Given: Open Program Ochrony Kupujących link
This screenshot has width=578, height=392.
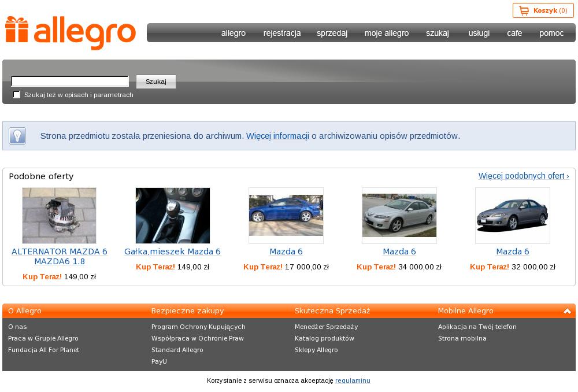Looking at the screenshot, I should click(198, 327).
